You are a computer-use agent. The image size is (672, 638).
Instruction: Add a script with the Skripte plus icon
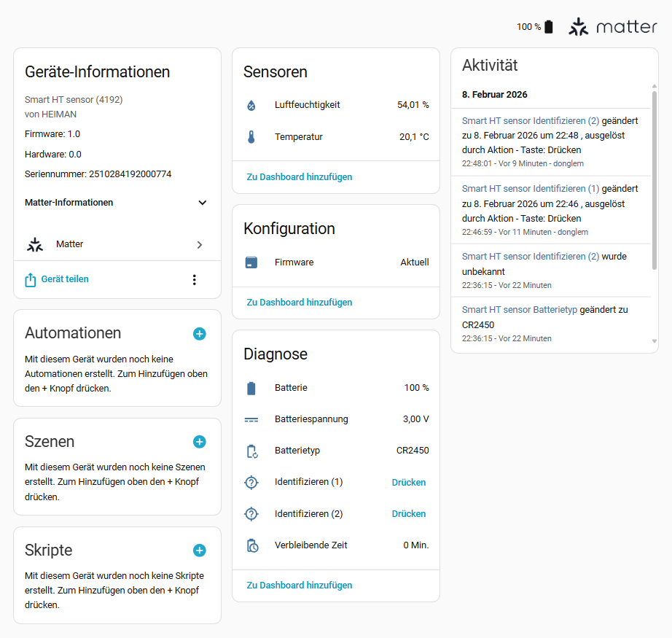199,551
